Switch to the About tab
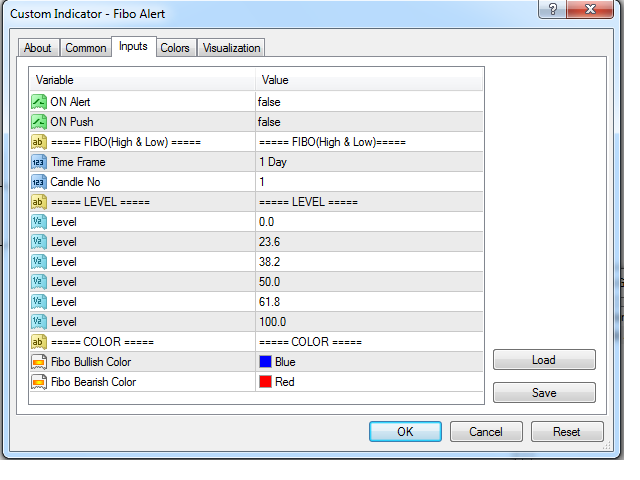This screenshot has height=480, width=640. point(38,48)
